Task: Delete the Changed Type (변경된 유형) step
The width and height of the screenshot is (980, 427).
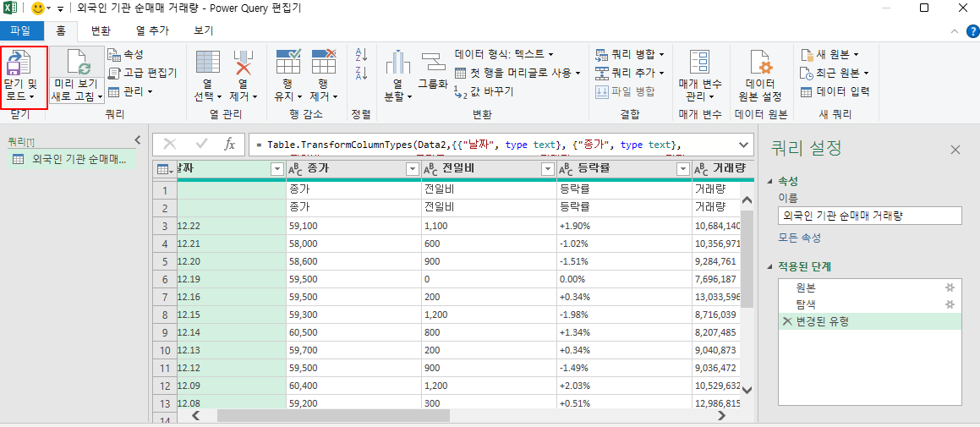Action: [786, 321]
